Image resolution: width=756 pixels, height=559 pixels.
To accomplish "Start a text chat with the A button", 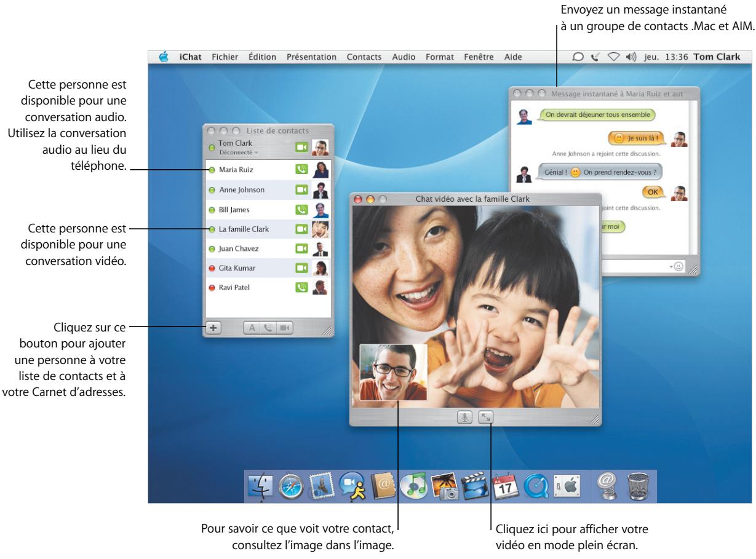I will pyautogui.click(x=252, y=328).
